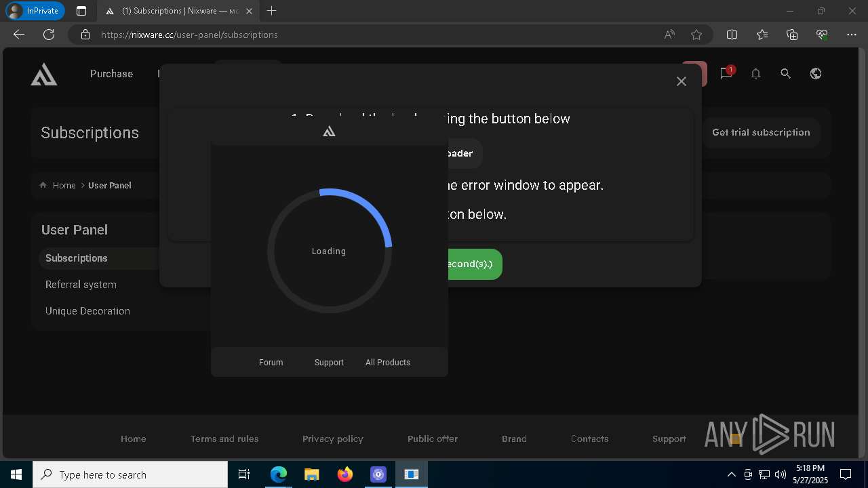
Task: Open the messages icon with red badge
Action: point(727,73)
